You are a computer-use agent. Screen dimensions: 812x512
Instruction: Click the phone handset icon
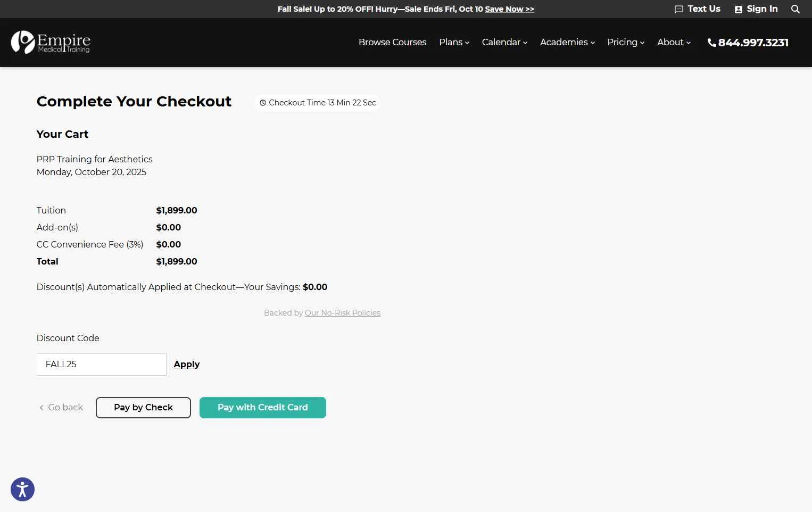click(711, 43)
